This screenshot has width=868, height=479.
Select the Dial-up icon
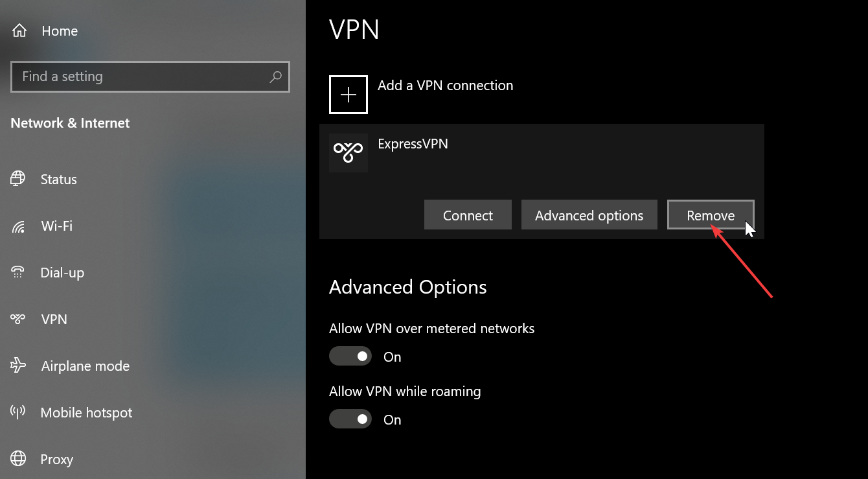[x=17, y=272]
